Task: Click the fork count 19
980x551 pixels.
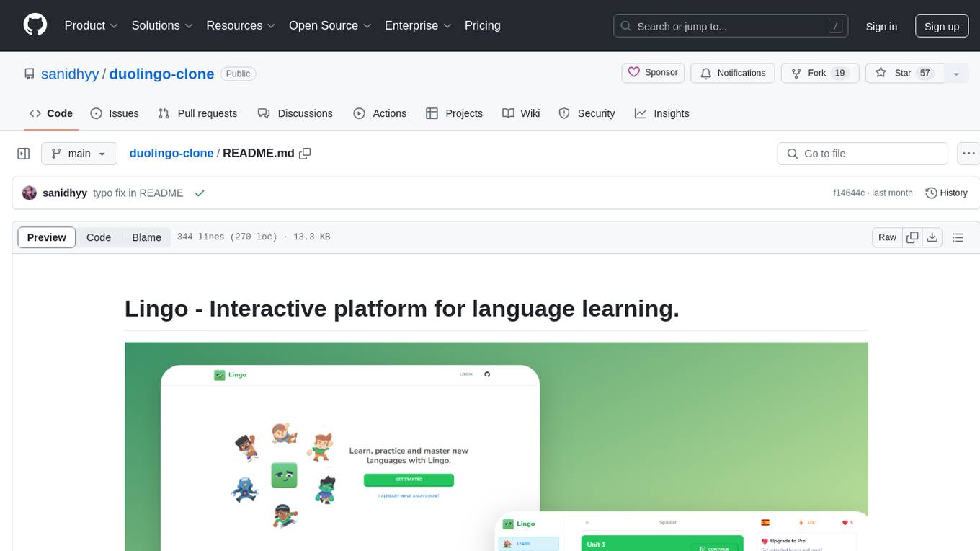Action: pos(839,73)
